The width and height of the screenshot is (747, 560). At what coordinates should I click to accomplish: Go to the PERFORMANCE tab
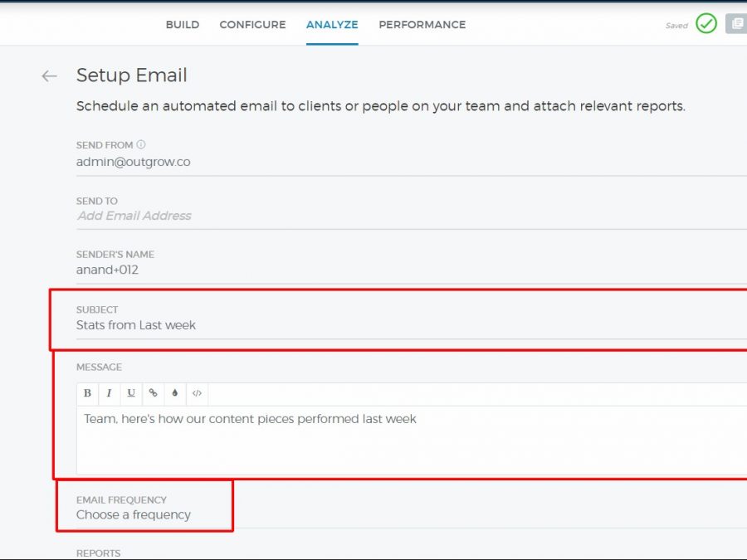coord(422,25)
